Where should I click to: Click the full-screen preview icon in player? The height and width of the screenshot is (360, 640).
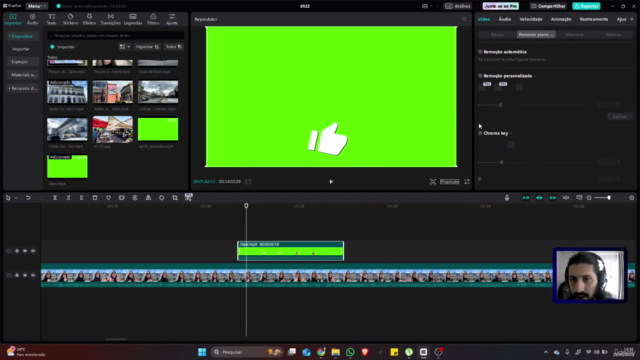point(467,182)
